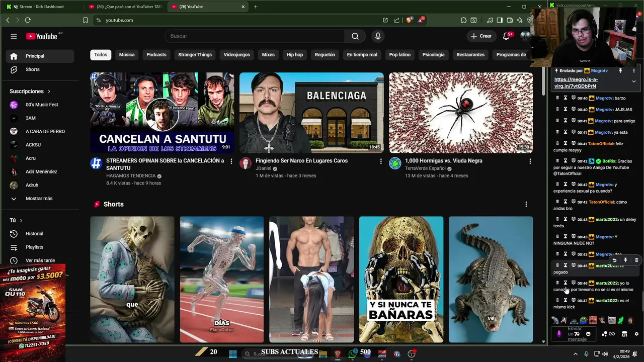The width and height of the screenshot is (644, 362).
Task: Select the En tiempo real chip
Action: [362, 55]
